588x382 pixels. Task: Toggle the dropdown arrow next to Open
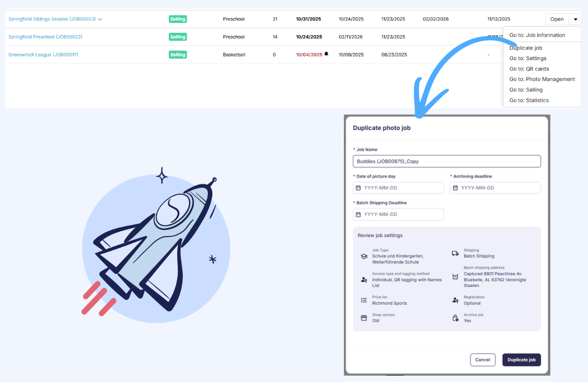tap(575, 19)
